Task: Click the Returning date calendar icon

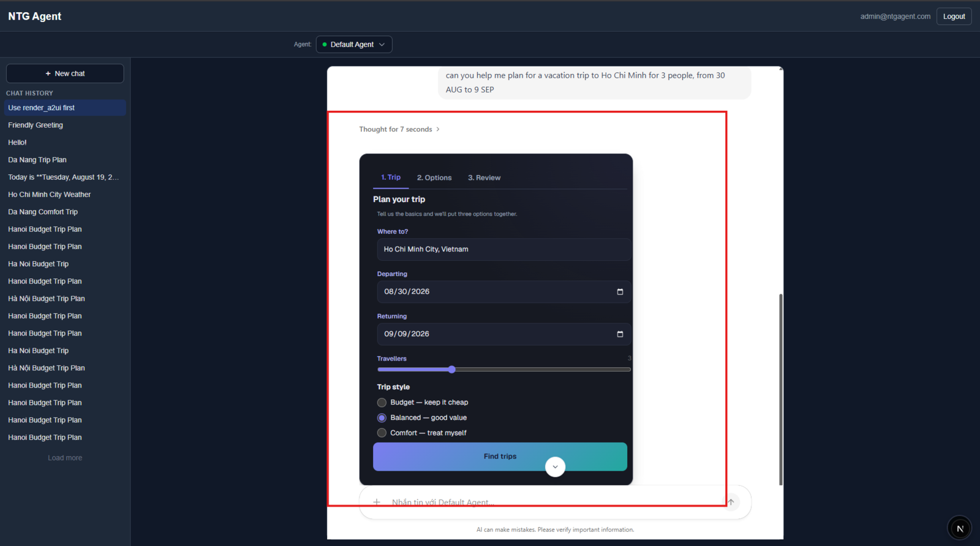Action: coord(620,334)
